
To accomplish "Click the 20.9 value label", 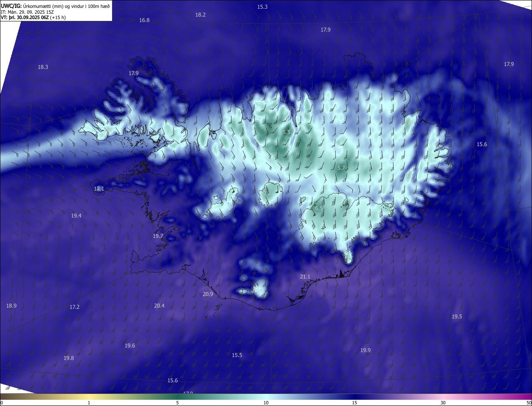I will [208, 294].
